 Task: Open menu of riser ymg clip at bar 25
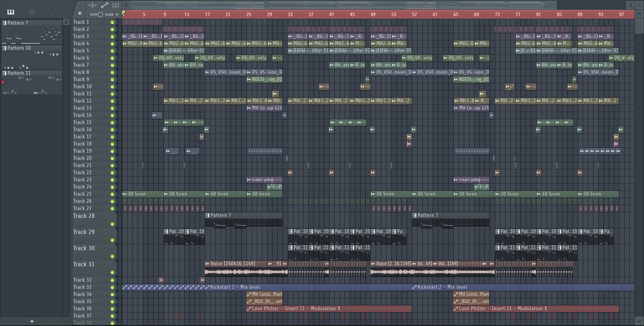point(249,180)
